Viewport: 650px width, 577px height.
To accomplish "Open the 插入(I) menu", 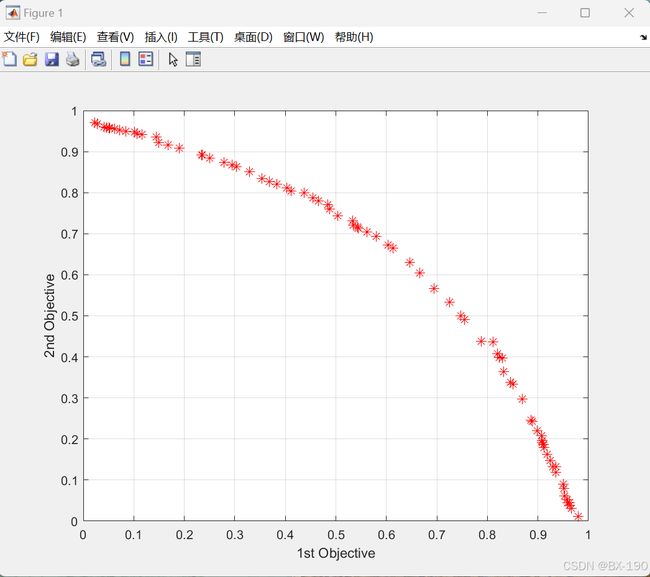I will coord(161,37).
